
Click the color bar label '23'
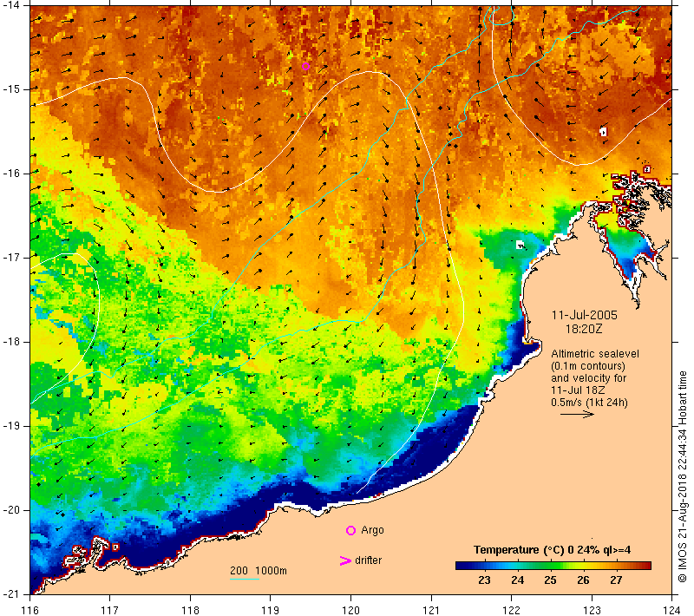pos(484,580)
